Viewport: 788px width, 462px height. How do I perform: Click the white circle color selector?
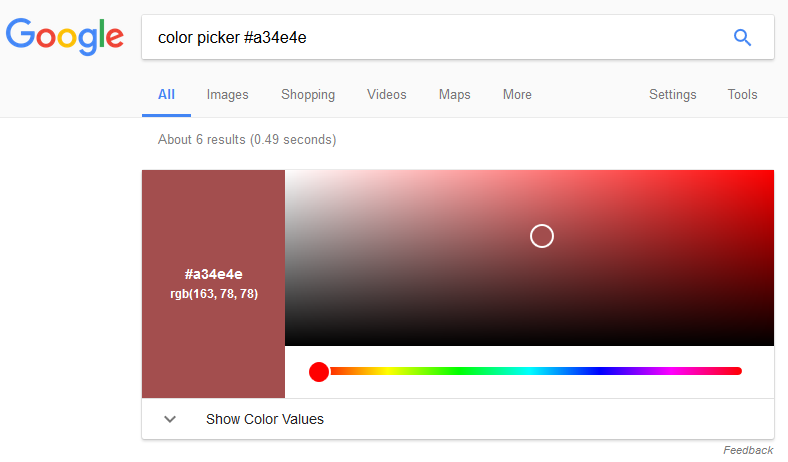(x=541, y=236)
